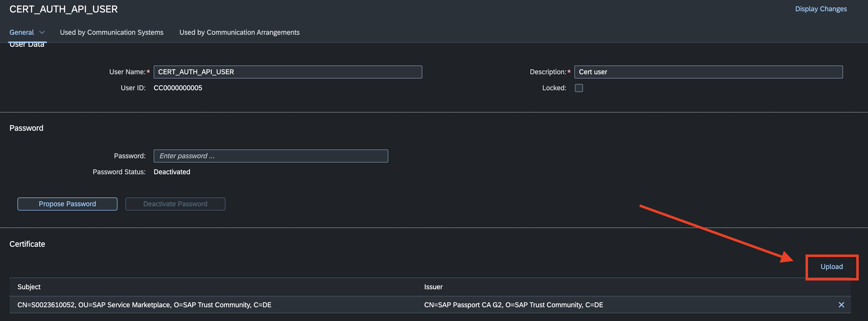
Task: Click the CERT_AUTH_API_USER page title
Action: pos(63,9)
